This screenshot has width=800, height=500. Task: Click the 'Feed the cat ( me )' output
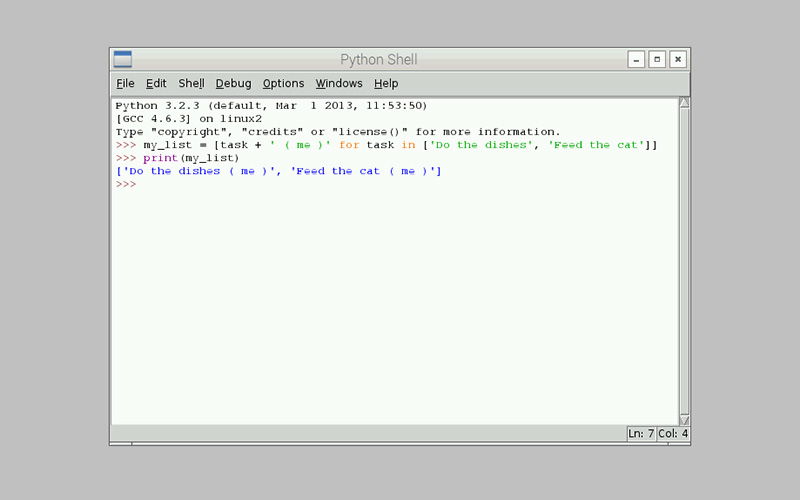(363, 171)
